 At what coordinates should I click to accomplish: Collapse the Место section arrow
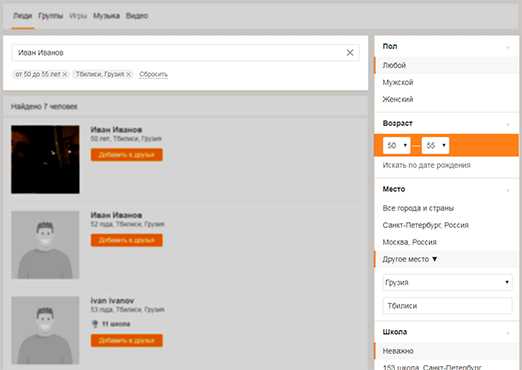point(508,190)
